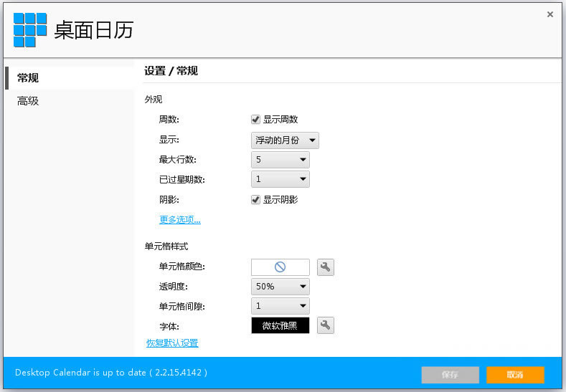Screen dimensions: 566x392
Task: Click the blue calendar grid logo
Action: coord(30,30)
